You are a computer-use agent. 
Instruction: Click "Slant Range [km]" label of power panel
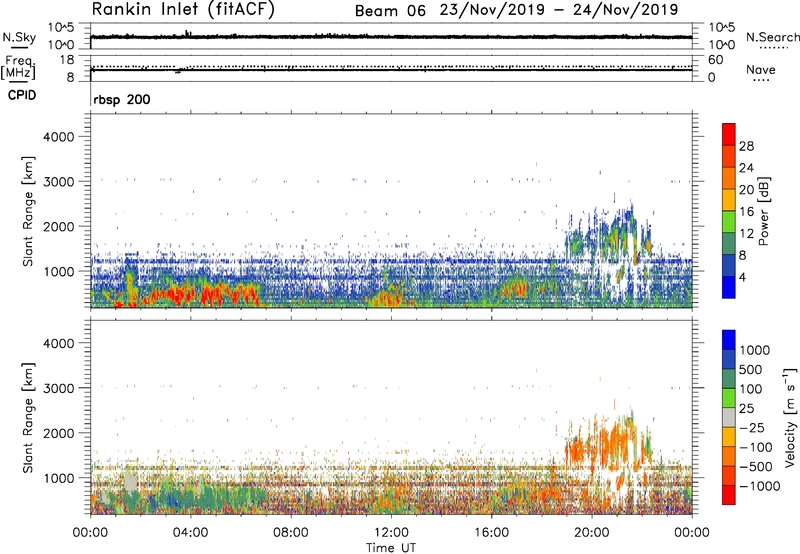point(28,211)
